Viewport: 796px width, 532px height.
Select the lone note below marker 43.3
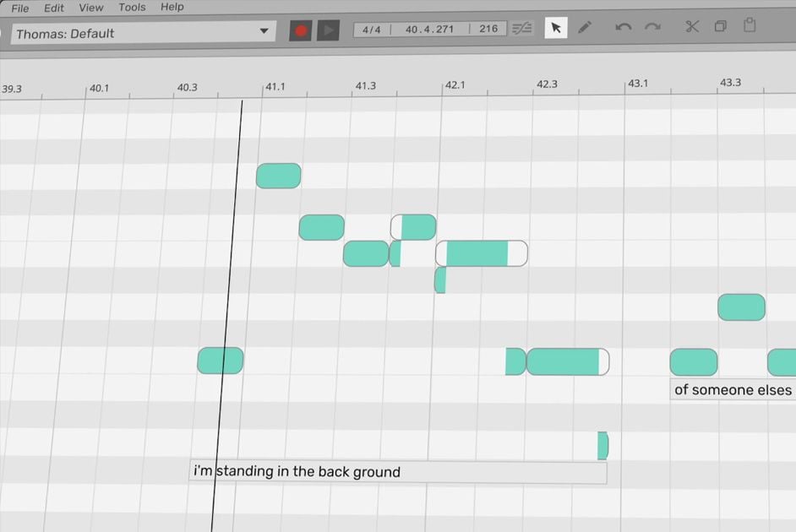(x=741, y=307)
